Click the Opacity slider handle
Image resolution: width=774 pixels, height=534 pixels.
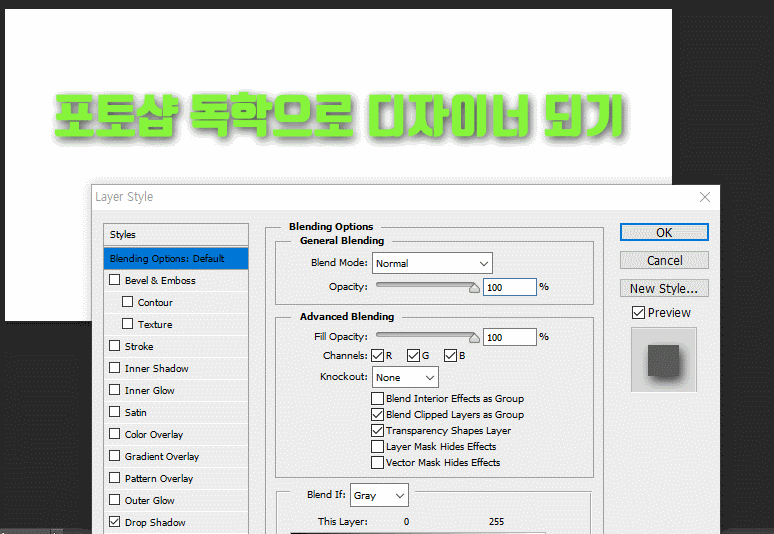pos(474,288)
